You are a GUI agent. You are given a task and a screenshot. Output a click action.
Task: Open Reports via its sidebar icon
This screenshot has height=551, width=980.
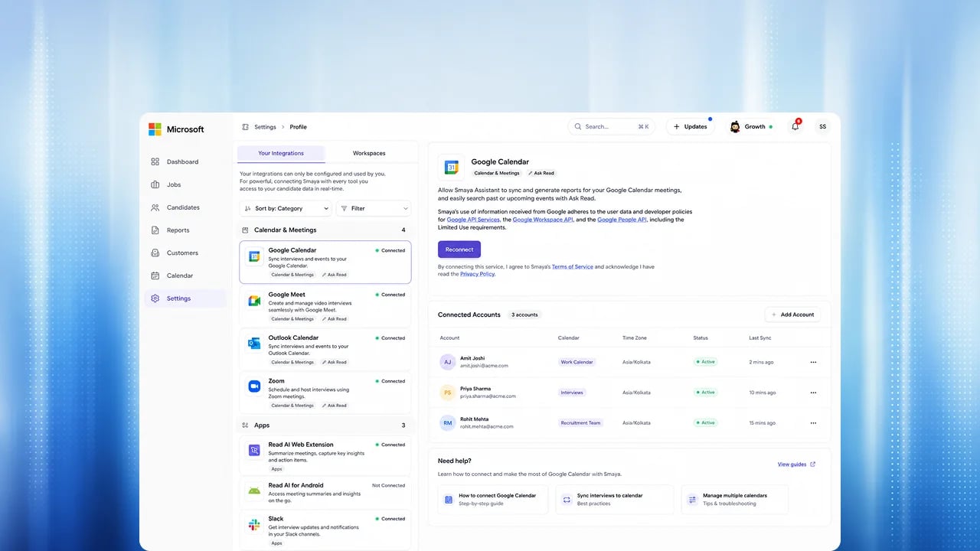[x=155, y=230]
